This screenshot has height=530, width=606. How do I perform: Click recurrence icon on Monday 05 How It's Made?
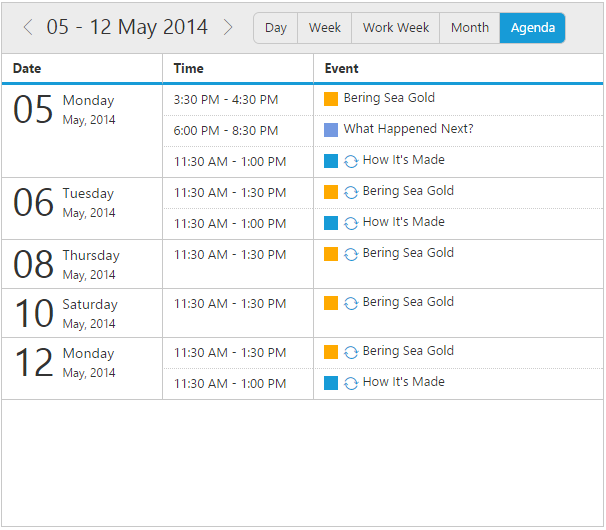(351, 161)
